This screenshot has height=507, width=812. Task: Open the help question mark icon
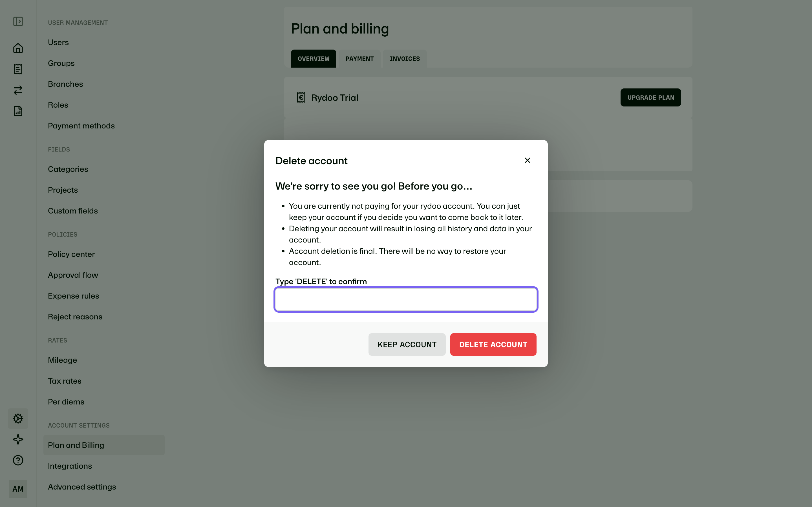coord(18,460)
